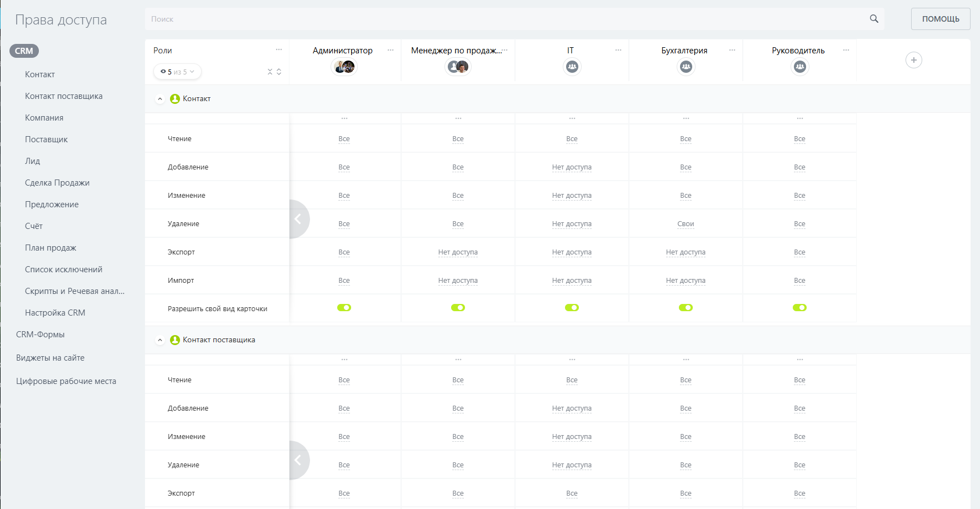This screenshot has width=980, height=509.
Task: Click left arrow scroller in Контакт поставщика section
Action: coord(299,460)
